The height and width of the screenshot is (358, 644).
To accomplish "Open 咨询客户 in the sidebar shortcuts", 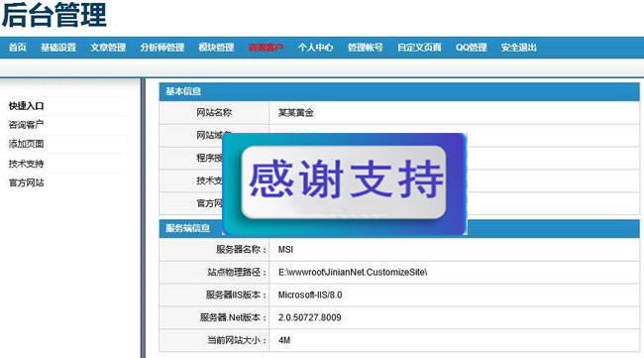I will [26, 125].
